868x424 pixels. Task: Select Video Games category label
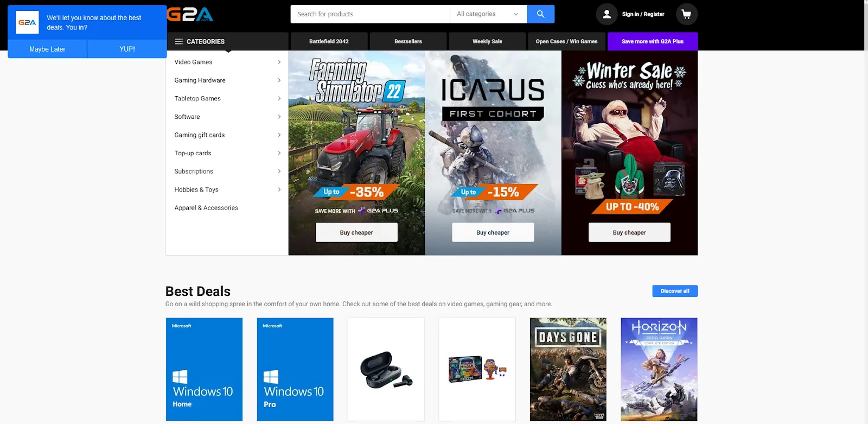[x=193, y=62]
